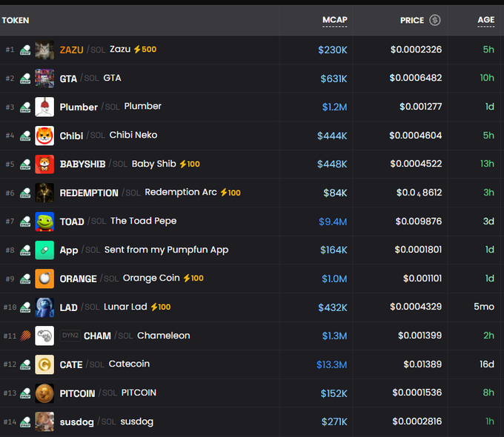Click the 5mo age value
The width and height of the screenshot is (504, 437).
[x=484, y=307]
